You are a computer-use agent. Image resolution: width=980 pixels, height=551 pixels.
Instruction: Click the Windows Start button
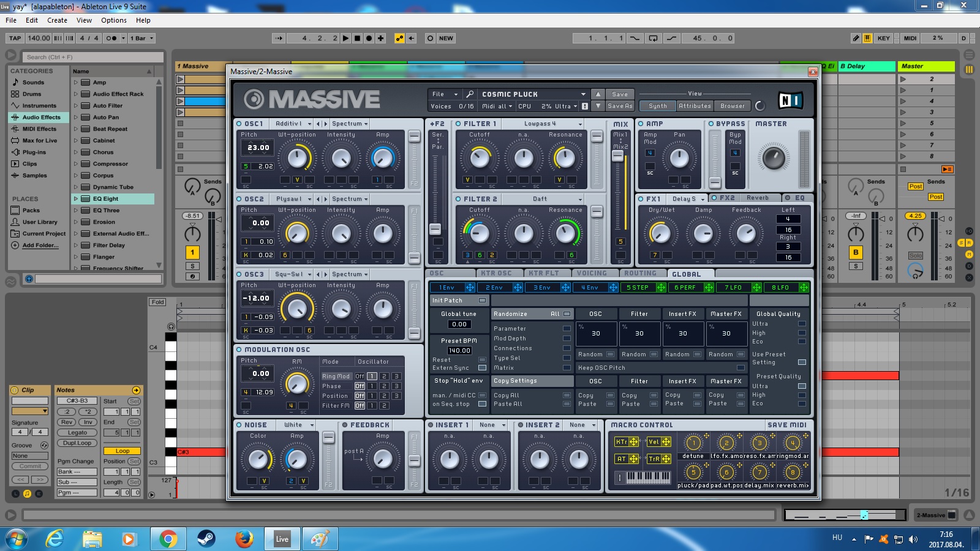click(17, 539)
